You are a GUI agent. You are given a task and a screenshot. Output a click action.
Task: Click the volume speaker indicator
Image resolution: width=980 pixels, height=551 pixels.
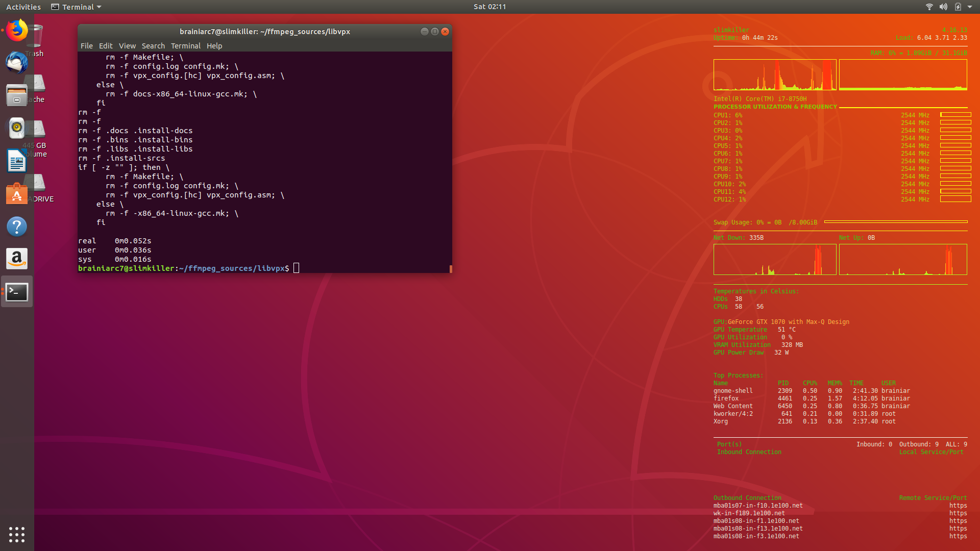pyautogui.click(x=943, y=7)
